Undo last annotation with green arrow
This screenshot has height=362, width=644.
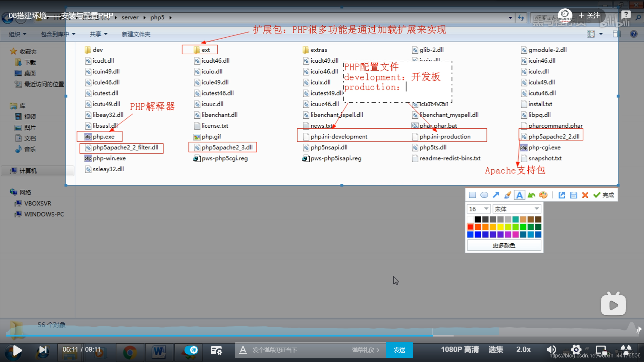coord(531,195)
